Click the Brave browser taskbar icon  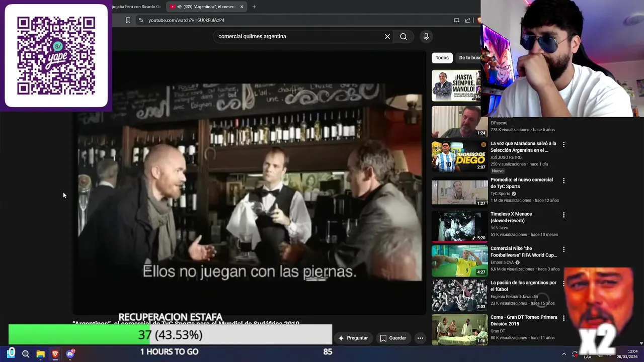(55, 354)
